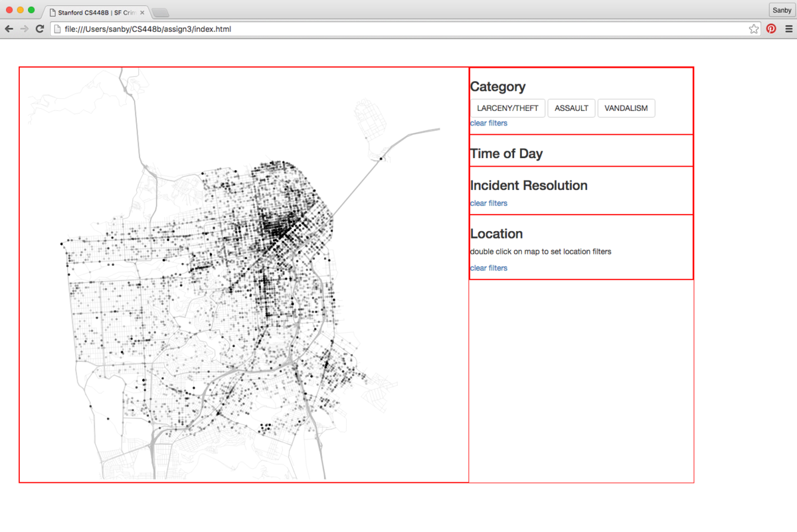This screenshot has height=532, width=797.
Task: Click the page file icon in address bar
Action: (x=58, y=29)
